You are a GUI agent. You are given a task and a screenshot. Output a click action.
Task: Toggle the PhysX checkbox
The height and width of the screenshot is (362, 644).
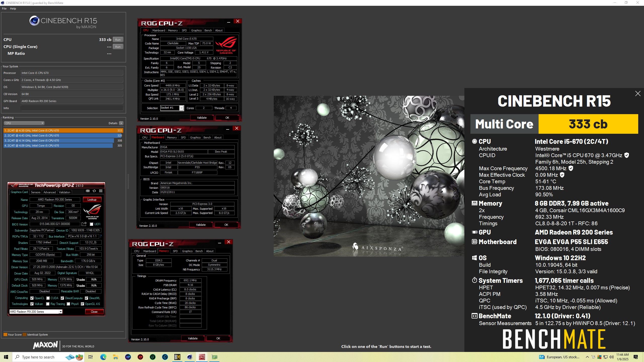[x=68, y=304]
